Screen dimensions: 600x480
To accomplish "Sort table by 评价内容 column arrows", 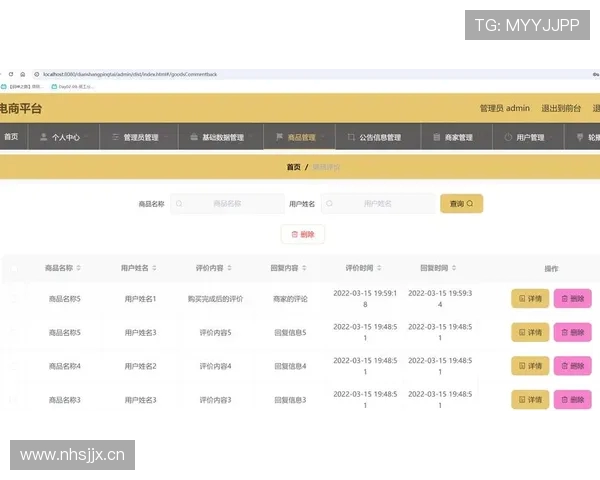I will (229, 268).
